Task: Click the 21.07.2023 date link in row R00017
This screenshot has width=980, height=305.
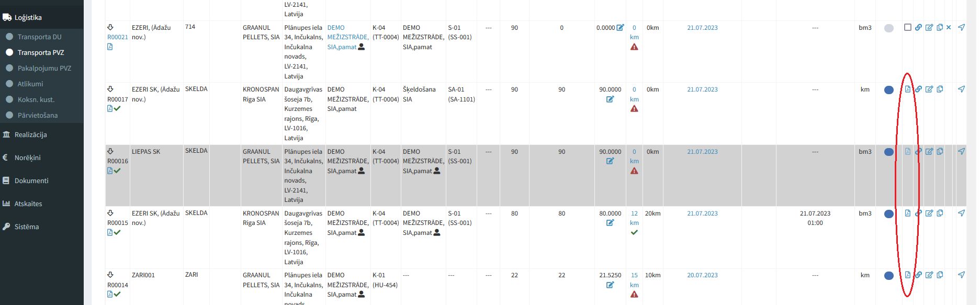Action: pos(702,89)
